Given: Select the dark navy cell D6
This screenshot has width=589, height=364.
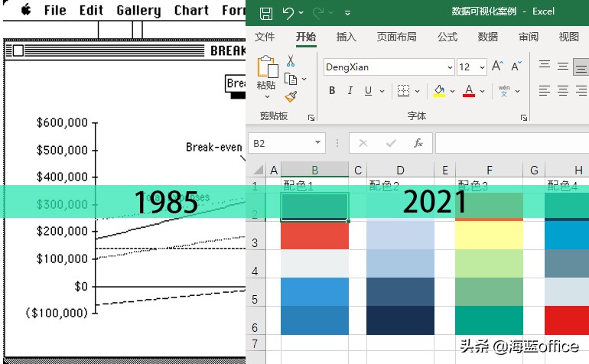Looking at the screenshot, I should [400, 320].
